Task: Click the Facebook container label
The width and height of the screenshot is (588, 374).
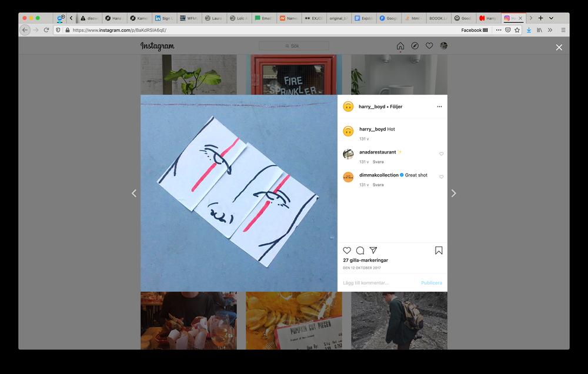Action: tap(475, 30)
